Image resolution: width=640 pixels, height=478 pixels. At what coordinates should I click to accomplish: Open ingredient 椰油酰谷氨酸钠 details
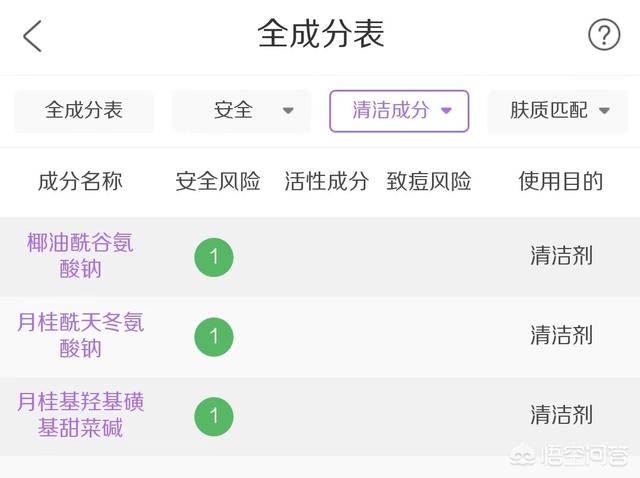(80, 256)
